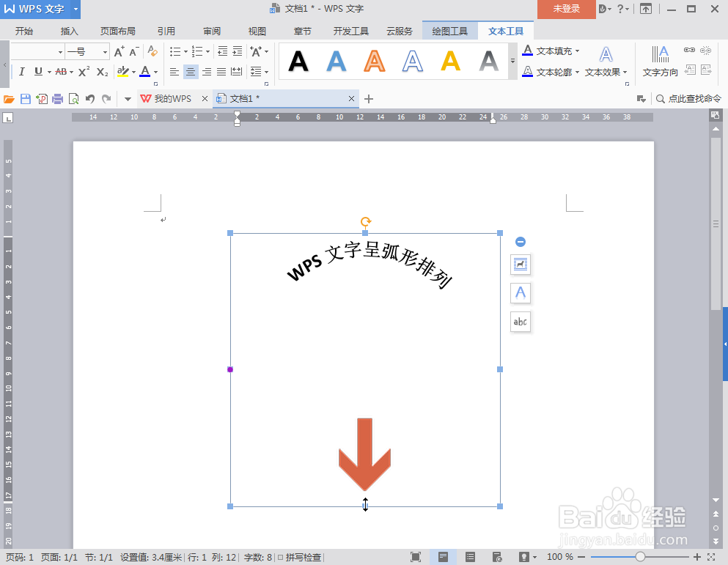Viewport: 728px width, 565px height.
Task: Open the 审阅 ribbon tab
Action: (x=212, y=31)
